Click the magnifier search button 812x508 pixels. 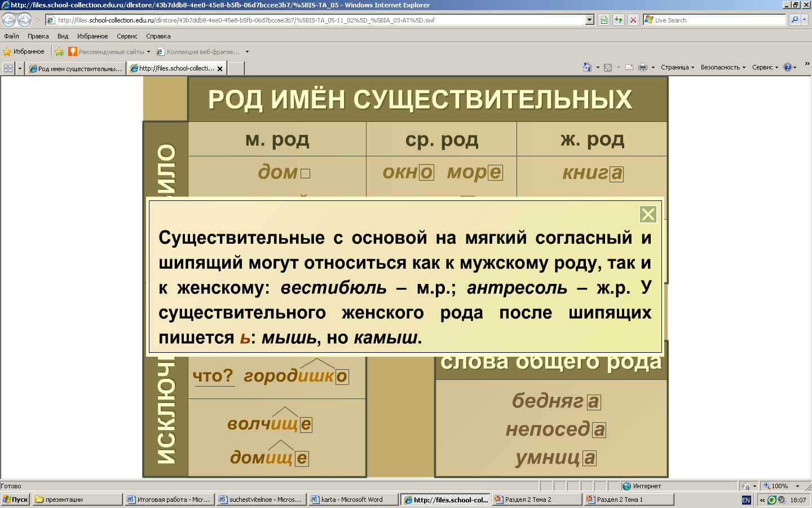point(795,20)
